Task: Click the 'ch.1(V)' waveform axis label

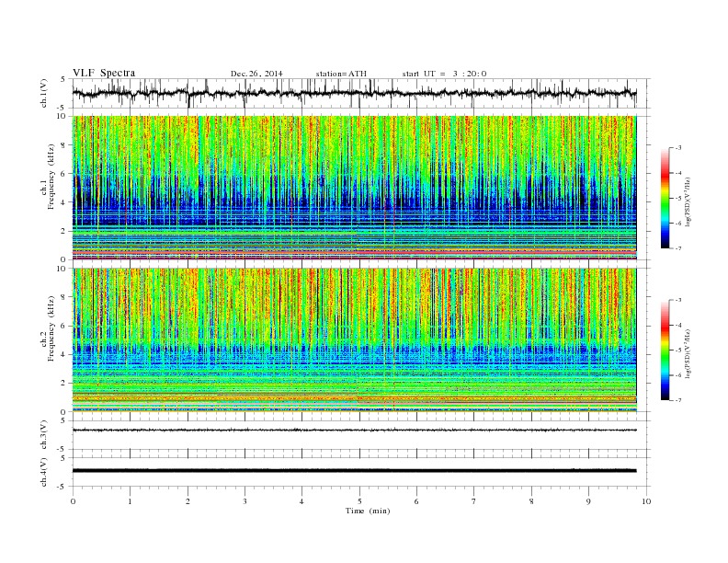Action: pyautogui.click(x=43, y=93)
